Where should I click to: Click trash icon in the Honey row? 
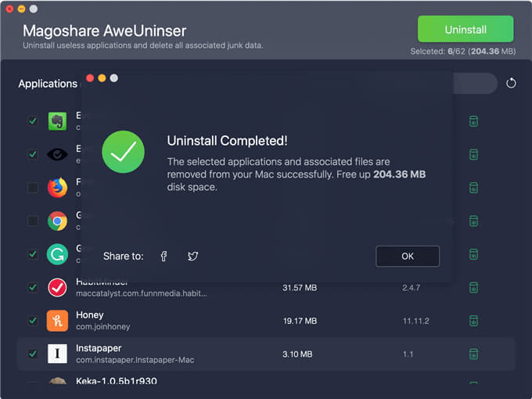(473, 321)
